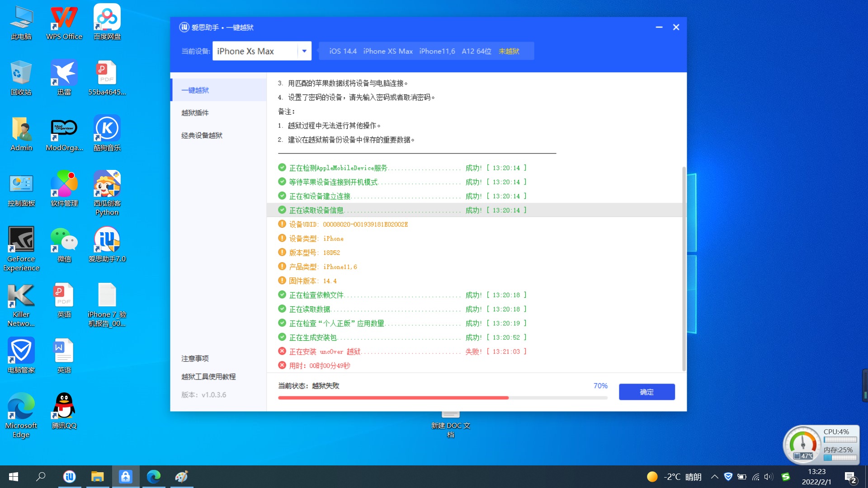Open Edge browser from taskbar

(154, 477)
